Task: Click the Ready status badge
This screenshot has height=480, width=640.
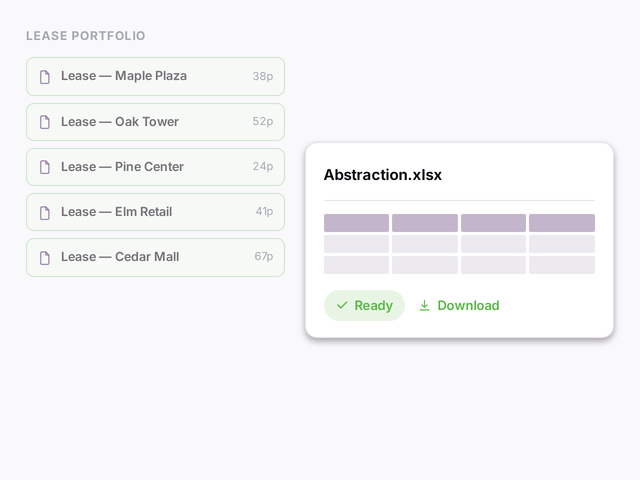Action: click(x=364, y=305)
